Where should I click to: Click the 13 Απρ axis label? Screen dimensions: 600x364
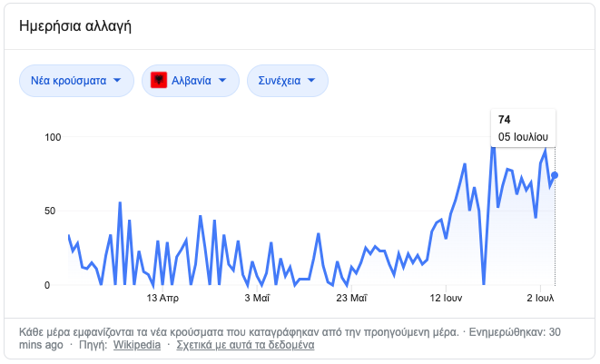pos(162,298)
